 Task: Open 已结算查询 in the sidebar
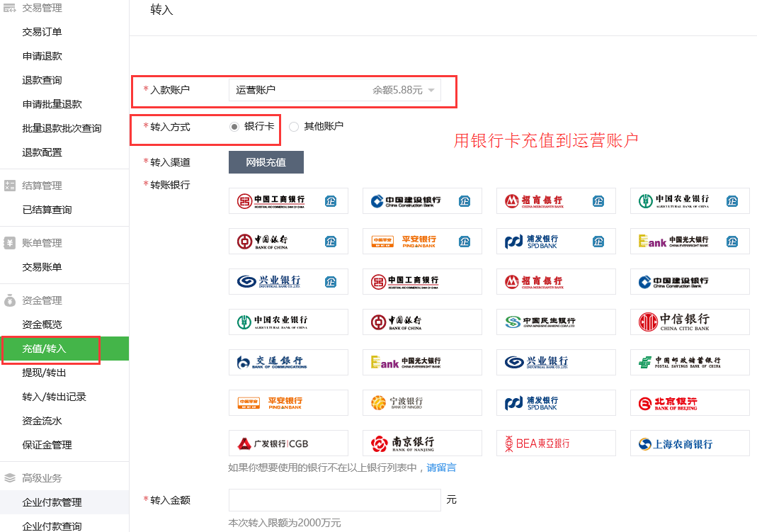[x=47, y=210]
